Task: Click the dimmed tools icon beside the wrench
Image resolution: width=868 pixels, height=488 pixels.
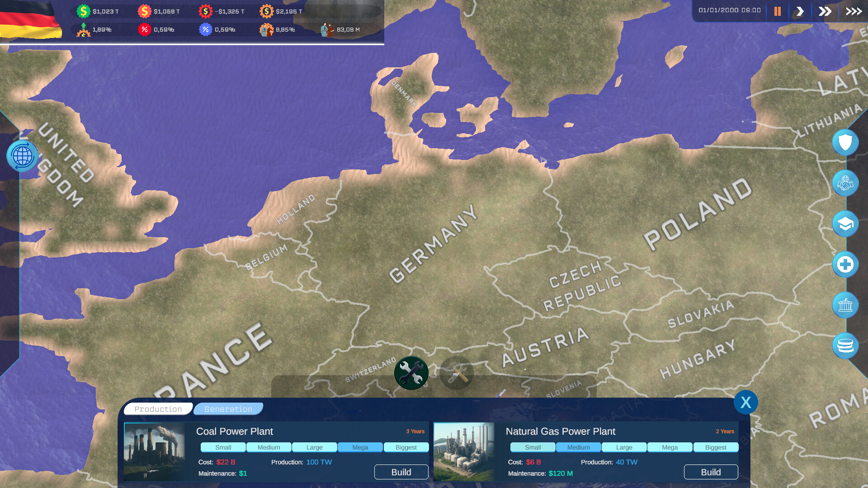Action: [456, 372]
